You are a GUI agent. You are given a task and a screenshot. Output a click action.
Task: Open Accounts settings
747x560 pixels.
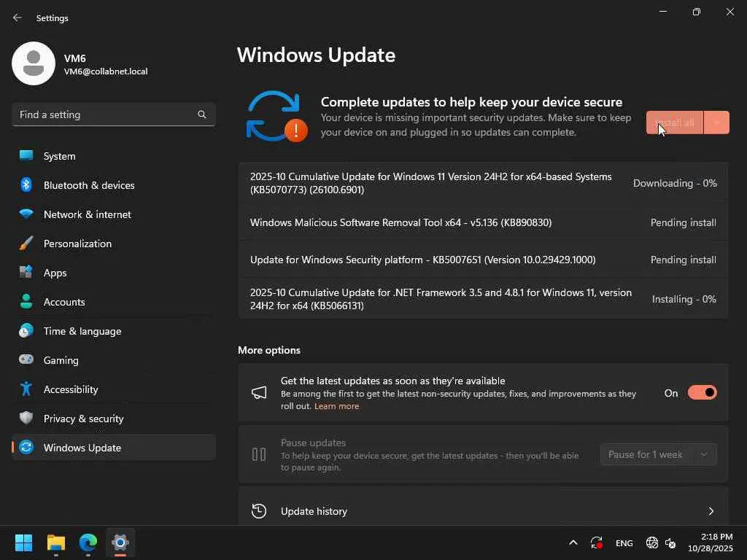tap(113, 302)
